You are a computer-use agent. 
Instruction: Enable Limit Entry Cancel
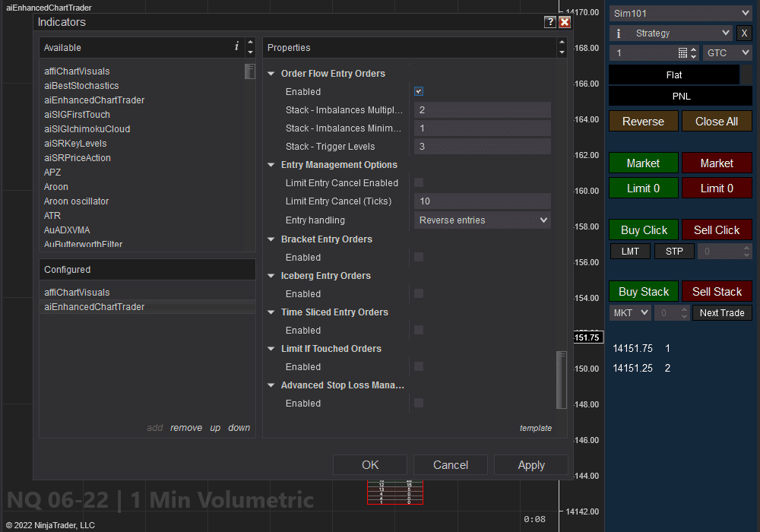coord(419,182)
